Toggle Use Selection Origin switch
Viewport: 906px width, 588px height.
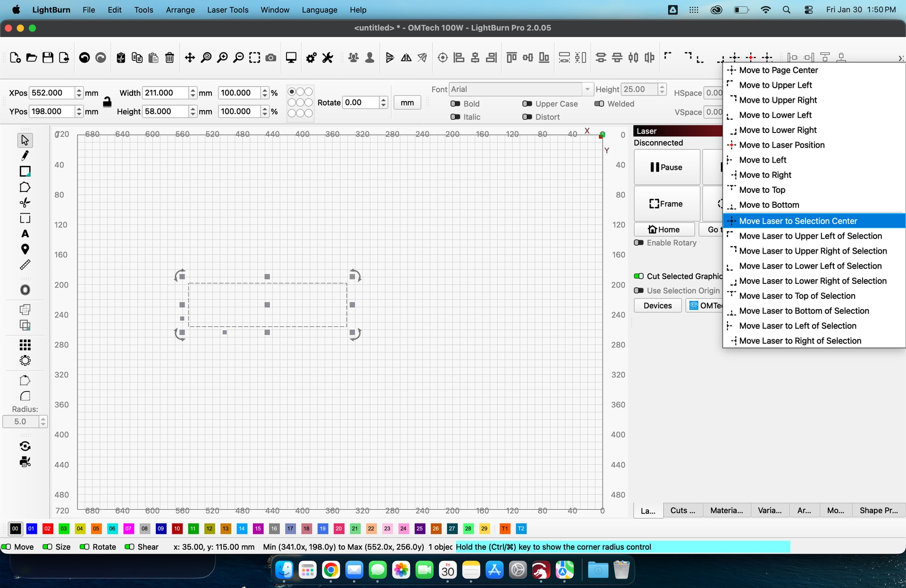point(639,290)
